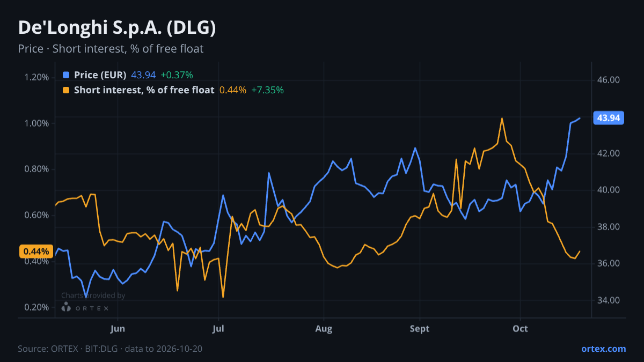The image size is (644, 362).
Task: Click the blue Price legend swatch
Action: 66,75
